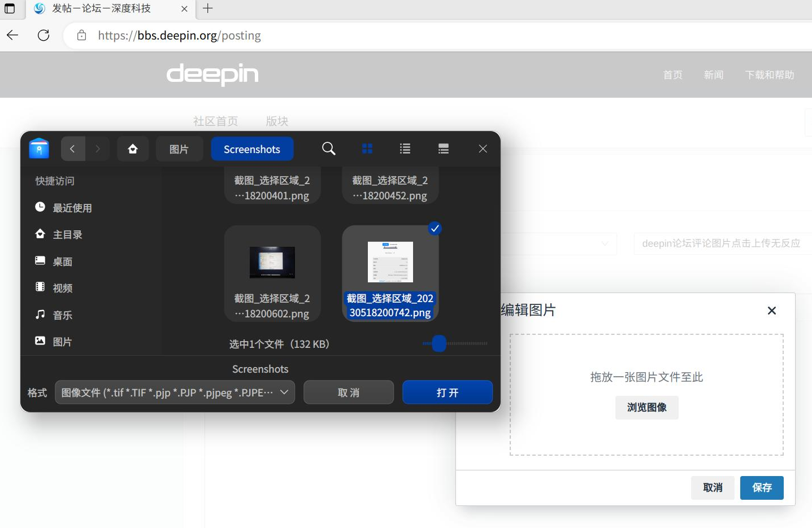Search files in the file dialog
812x528 pixels.
point(328,149)
